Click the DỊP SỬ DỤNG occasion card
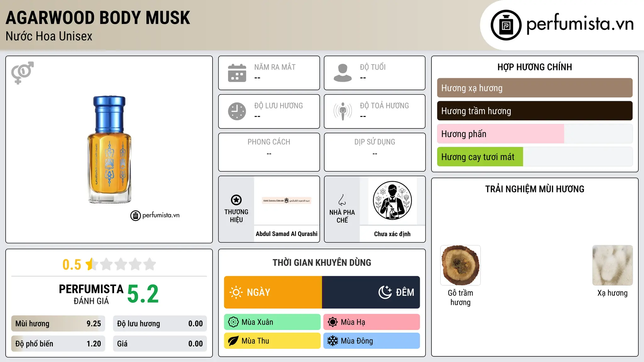This screenshot has width=644, height=362. tap(375, 152)
